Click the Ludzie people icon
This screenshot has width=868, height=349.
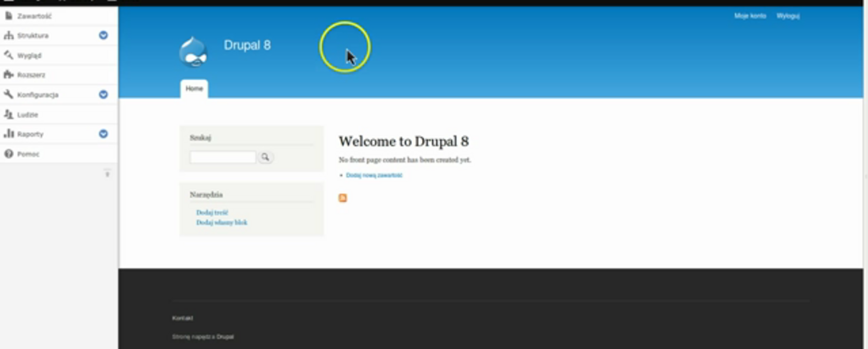tap(9, 114)
